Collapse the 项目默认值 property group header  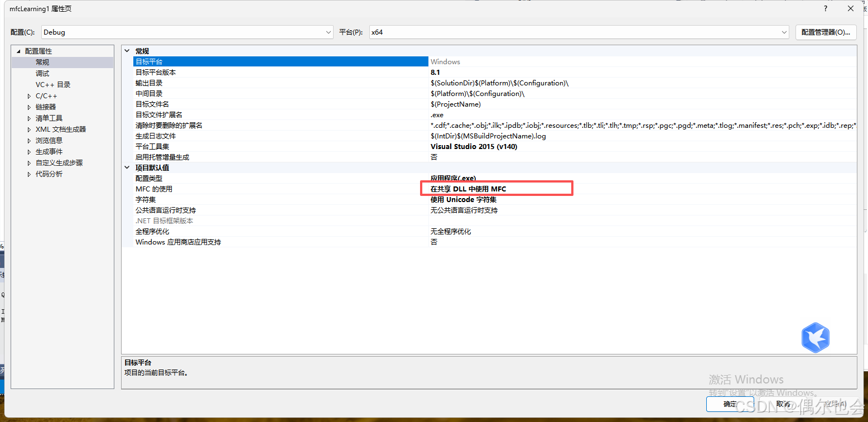pyautogui.click(x=127, y=167)
